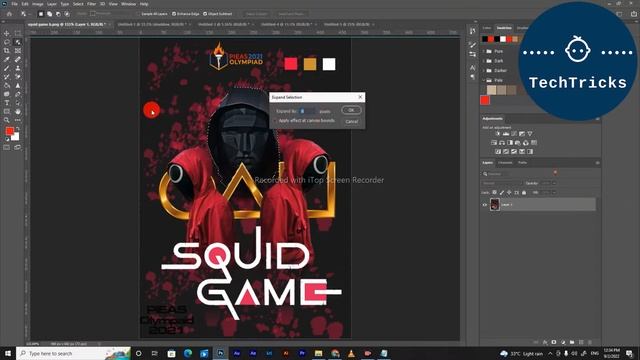Choose Subtract from selection mode icon
640x360 pixels.
[x=58, y=14]
